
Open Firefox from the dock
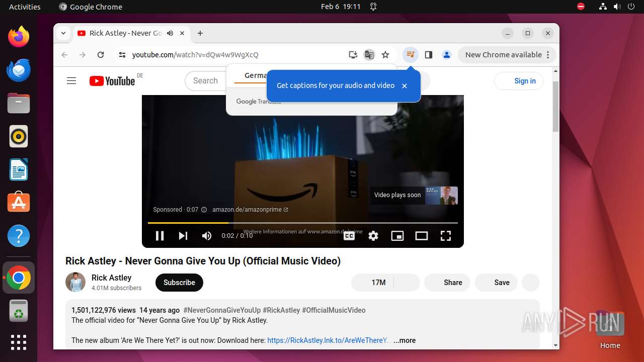pyautogui.click(x=19, y=37)
